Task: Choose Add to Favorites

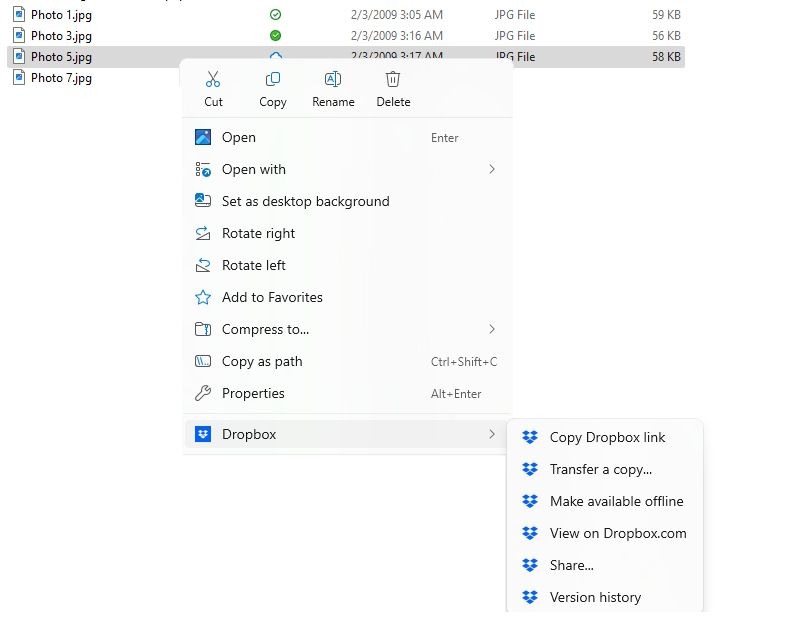Action: click(x=347, y=297)
